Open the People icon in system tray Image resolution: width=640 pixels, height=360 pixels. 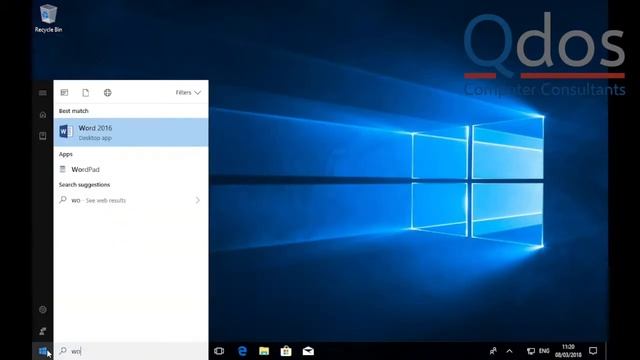(x=493, y=351)
